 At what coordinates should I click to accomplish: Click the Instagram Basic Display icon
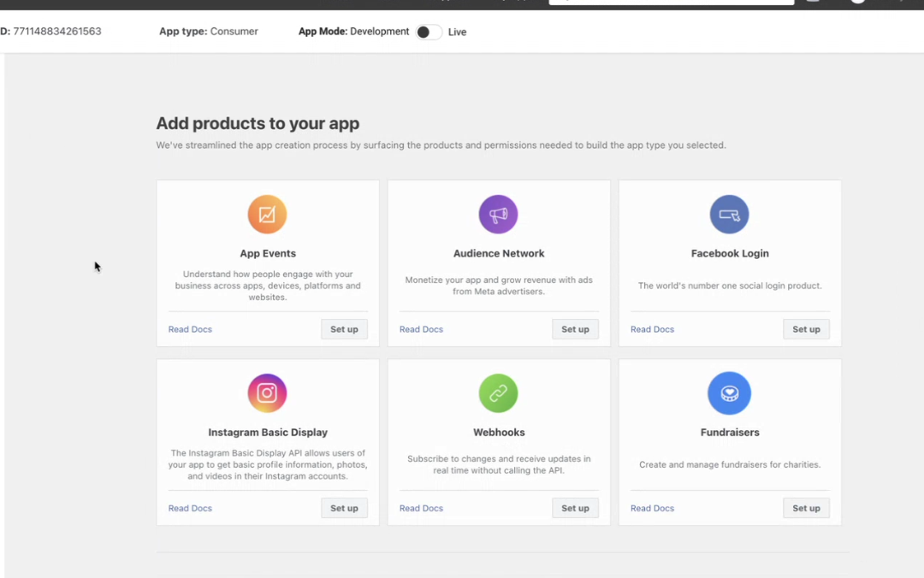click(267, 393)
